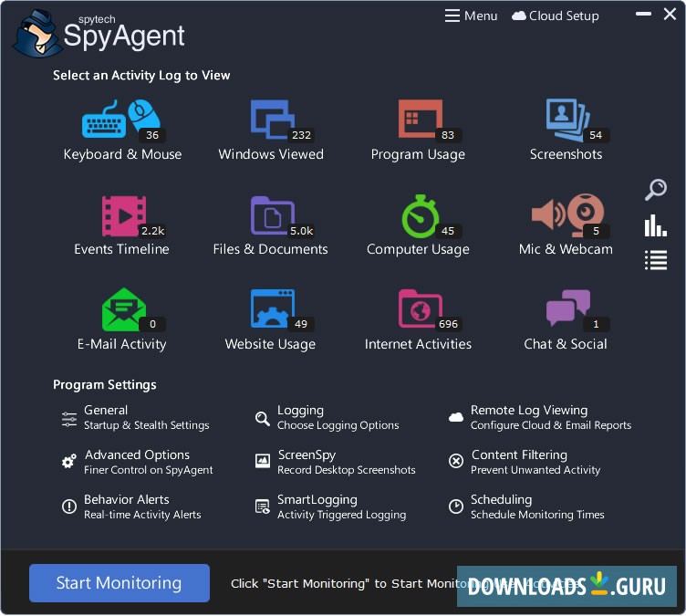Click the magnifier search icon on right sidebar

[655, 190]
